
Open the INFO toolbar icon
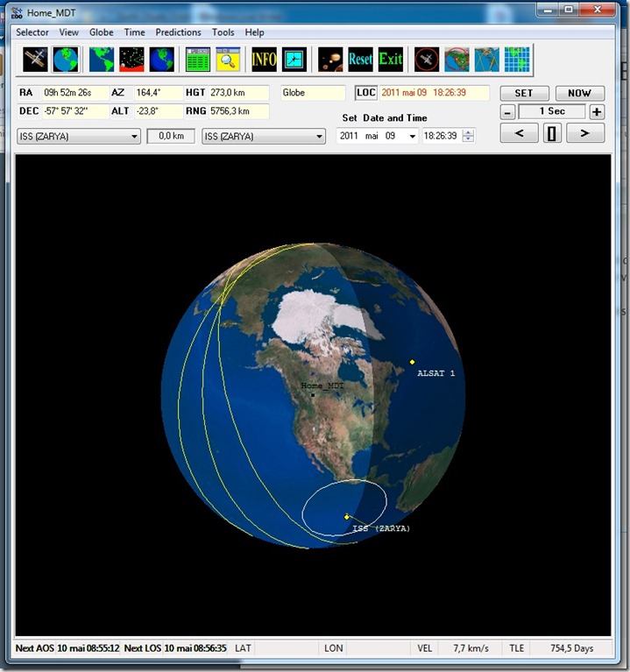pyautogui.click(x=264, y=59)
